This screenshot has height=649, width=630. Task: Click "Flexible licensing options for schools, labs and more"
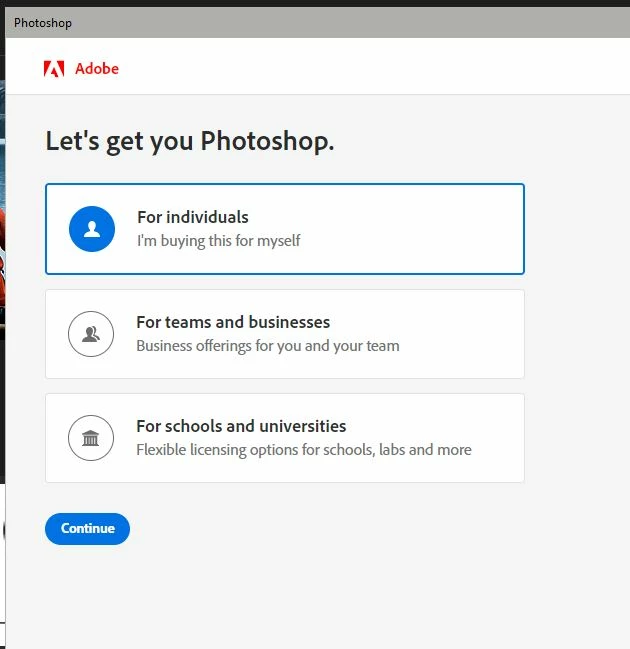[x=304, y=450]
